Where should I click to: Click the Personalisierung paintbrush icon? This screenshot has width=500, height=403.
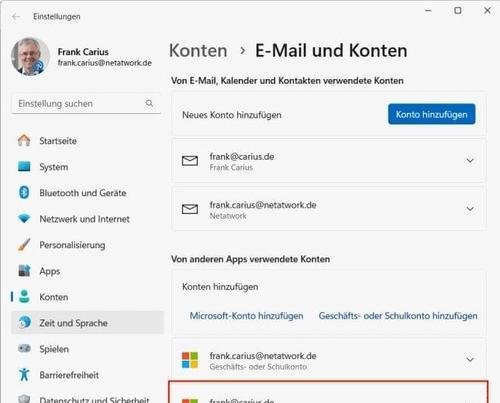pos(24,245)
